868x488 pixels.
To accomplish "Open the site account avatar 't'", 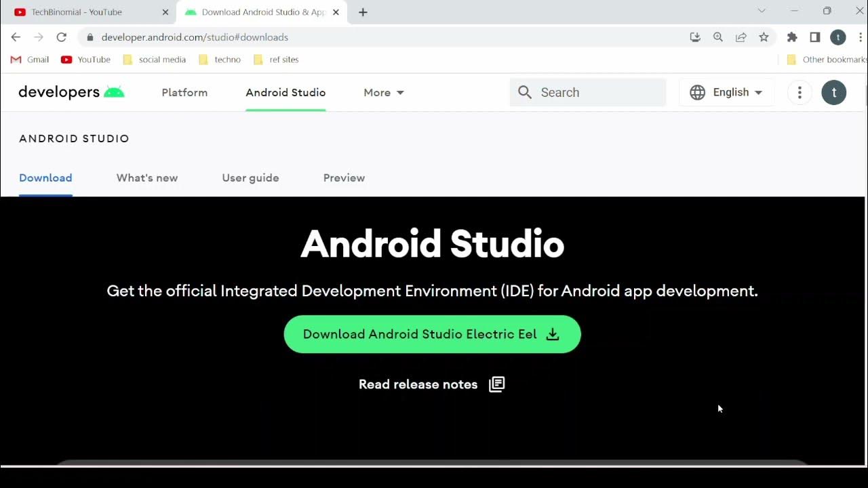I will (x=834, y=92).
